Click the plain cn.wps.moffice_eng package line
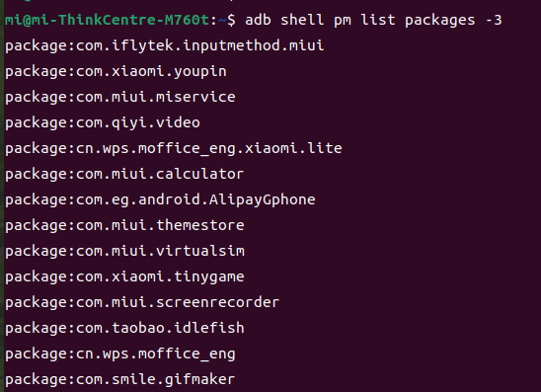The width and height of the screenshot is (541, 392). click(120, 354)
